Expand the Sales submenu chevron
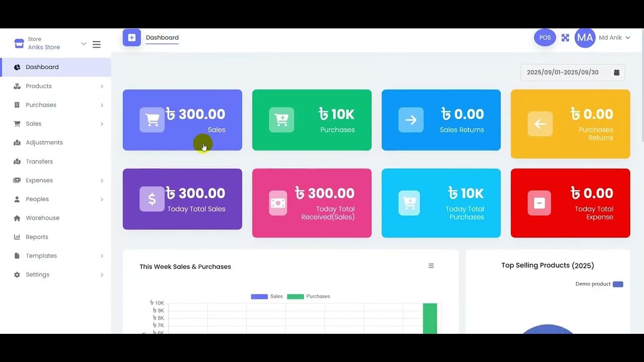Image resolution: width=644 pixels, height=362 pixels. pyautogui.click(x=102, y=124)
